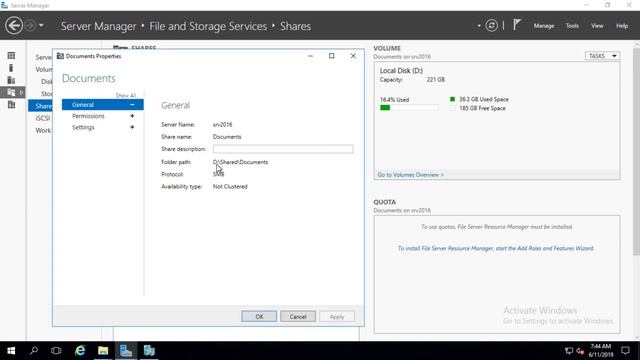Click the Folder path value D:\Shared\Documents

point(240,162)
